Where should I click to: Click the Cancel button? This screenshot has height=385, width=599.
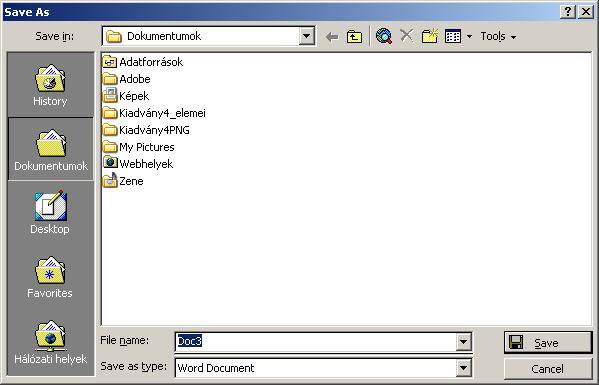(x=548, y=369)
